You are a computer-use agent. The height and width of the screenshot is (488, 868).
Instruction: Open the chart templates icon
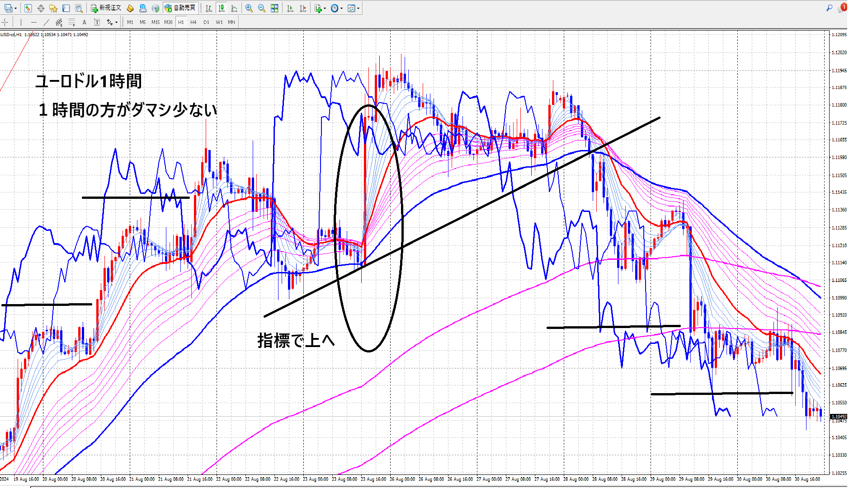coord(351,8)
